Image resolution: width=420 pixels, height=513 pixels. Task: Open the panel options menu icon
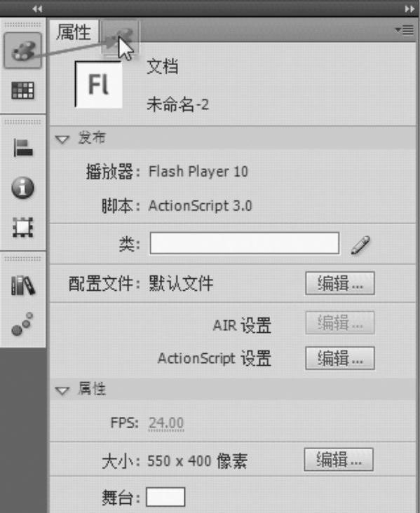point(405,30)
